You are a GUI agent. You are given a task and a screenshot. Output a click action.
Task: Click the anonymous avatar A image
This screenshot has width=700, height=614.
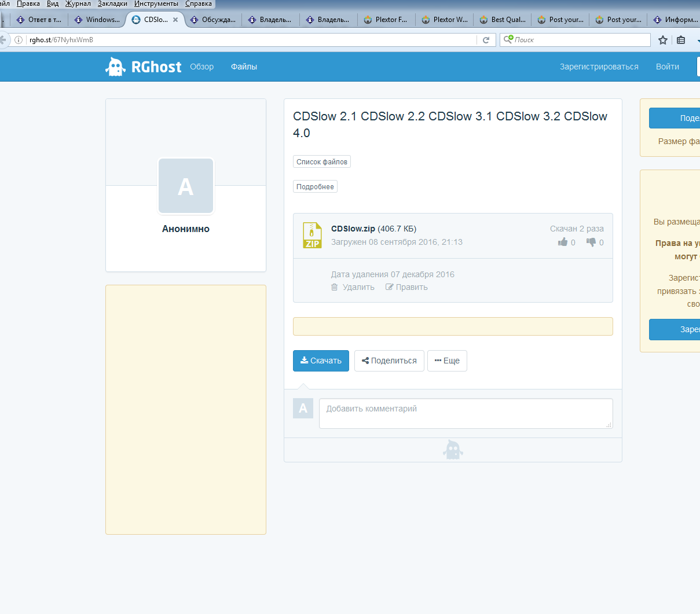point(186,186)
